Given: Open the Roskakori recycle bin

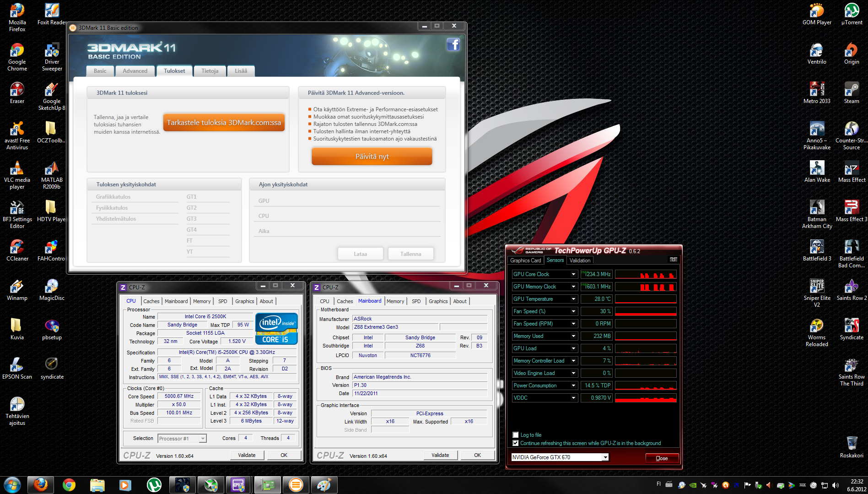Looking at the screenshot, I should tap(852, 447).
